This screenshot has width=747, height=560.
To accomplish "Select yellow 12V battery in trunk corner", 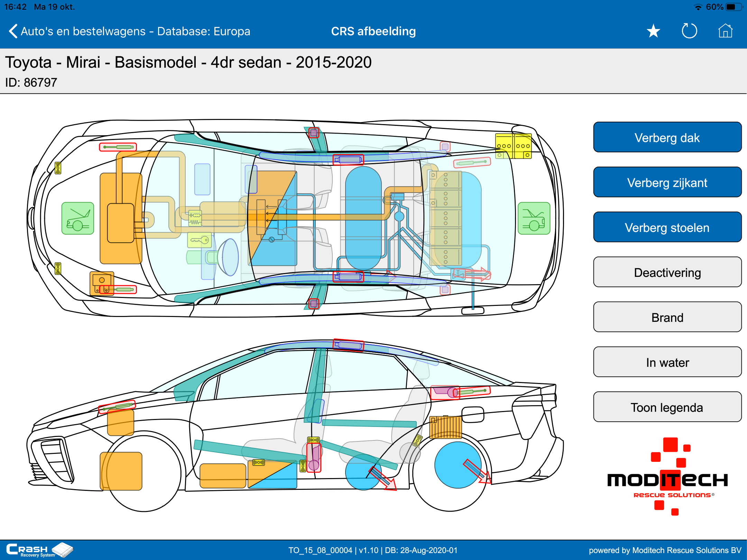I will (x=513, y=146).
